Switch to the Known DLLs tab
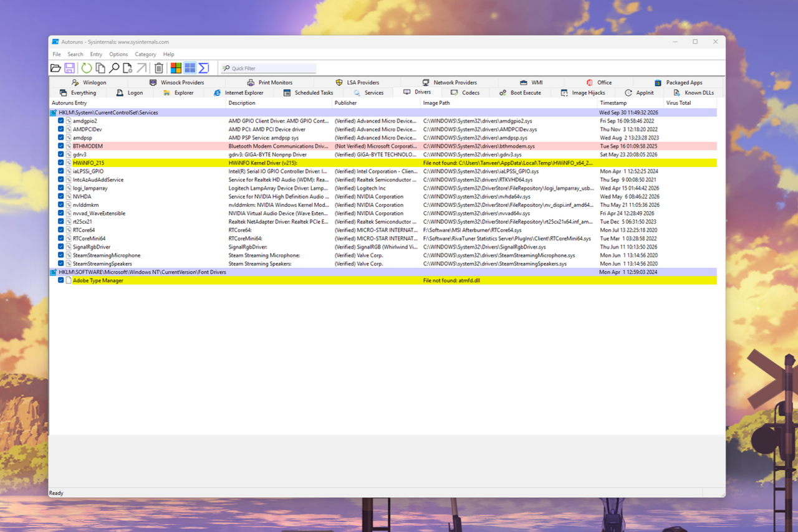The width and height of the screenshot is (798, 532). [693, 93]
